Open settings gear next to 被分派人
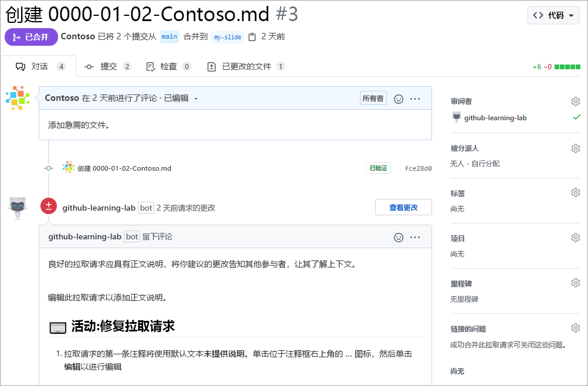Image resolution: width=588 pixels, height=386 pixels. (575, 148)
